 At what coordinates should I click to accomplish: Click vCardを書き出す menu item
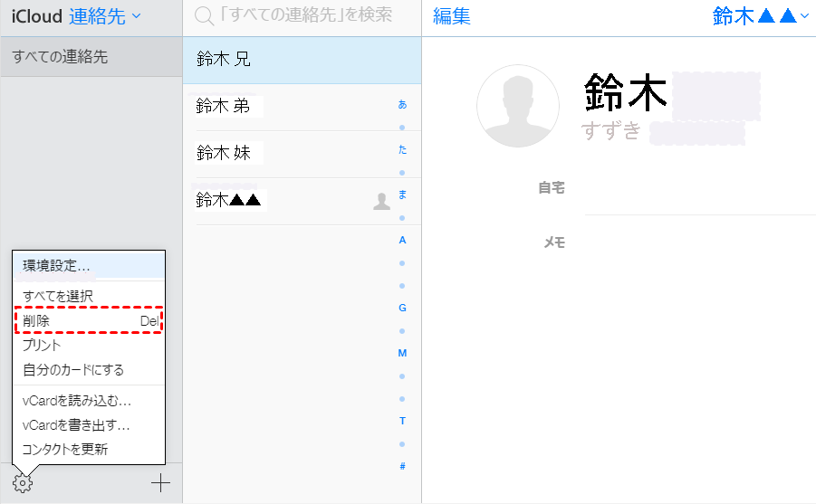(76, 425)
